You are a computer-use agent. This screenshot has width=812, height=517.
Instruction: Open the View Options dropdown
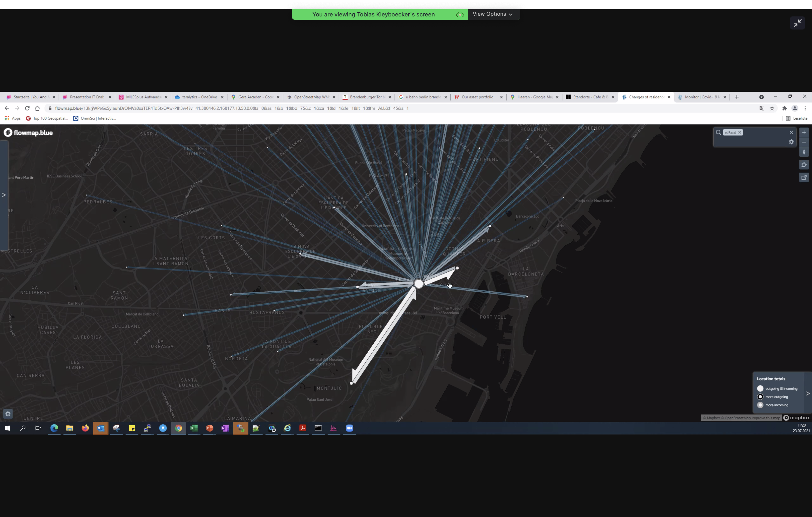click(492, 14)
